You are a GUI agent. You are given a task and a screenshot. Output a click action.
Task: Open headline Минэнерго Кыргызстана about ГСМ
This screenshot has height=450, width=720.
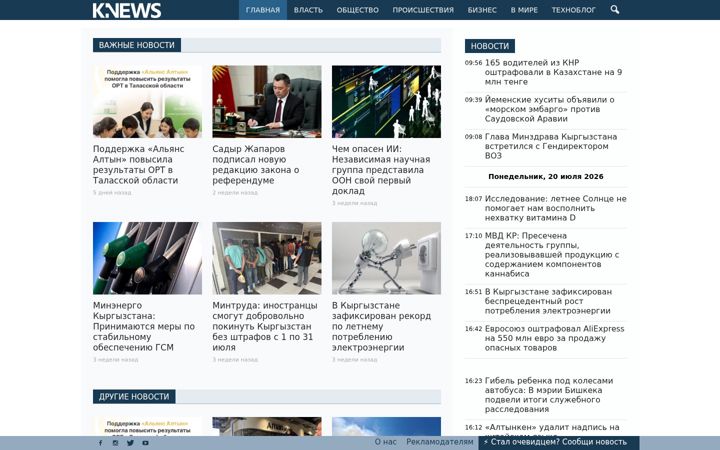[x=144, y=326]
